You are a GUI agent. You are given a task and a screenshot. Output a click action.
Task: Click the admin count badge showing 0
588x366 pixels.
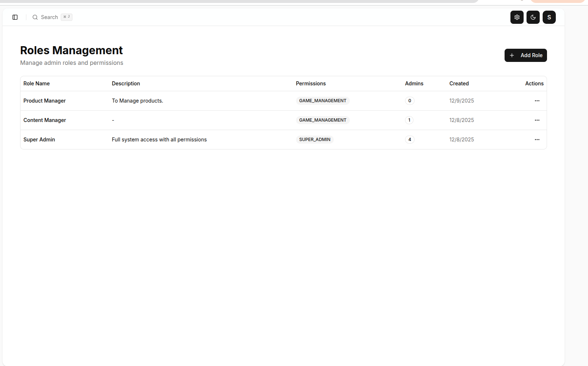[x=409, y=101]
